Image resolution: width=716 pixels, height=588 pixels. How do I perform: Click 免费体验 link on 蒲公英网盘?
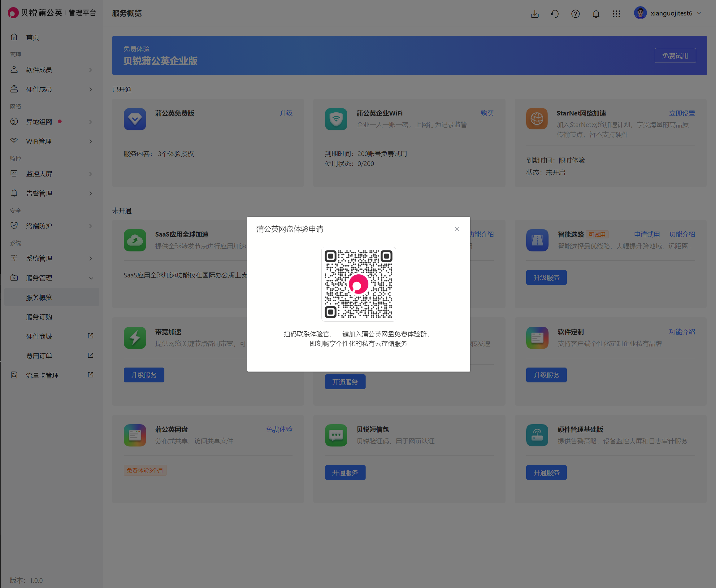(x=279, y=429)
